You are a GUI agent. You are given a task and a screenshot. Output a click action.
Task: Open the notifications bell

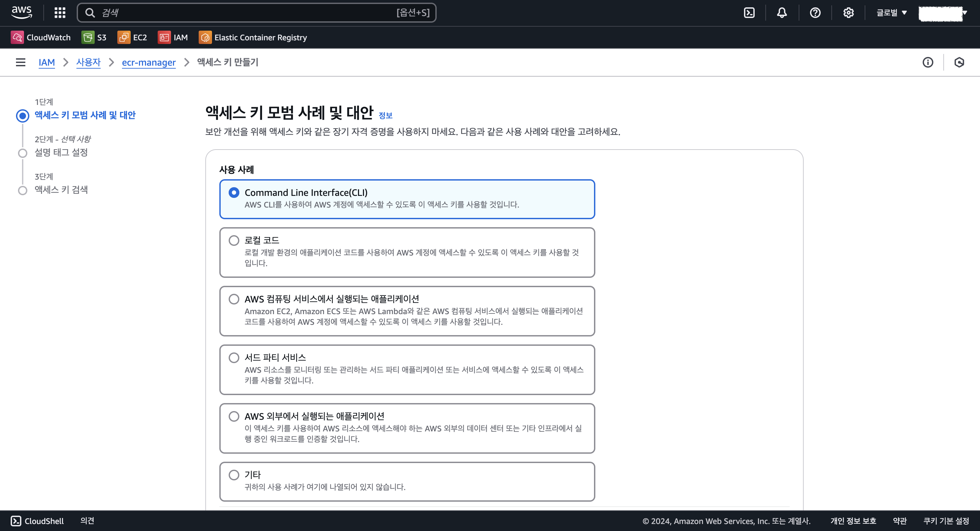[x=782, y=13]
